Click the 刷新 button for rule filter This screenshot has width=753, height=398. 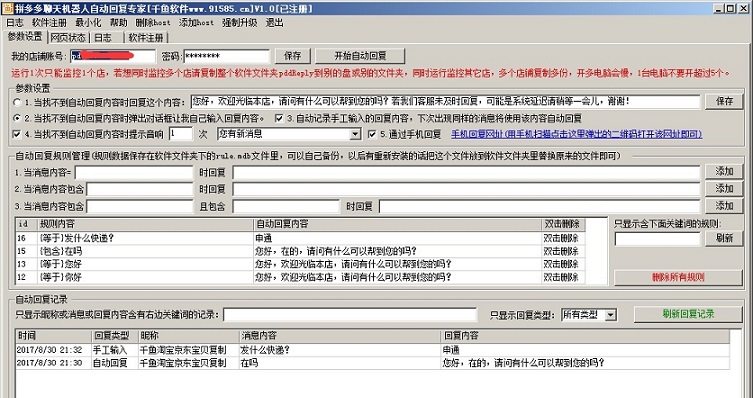(724, 238)
